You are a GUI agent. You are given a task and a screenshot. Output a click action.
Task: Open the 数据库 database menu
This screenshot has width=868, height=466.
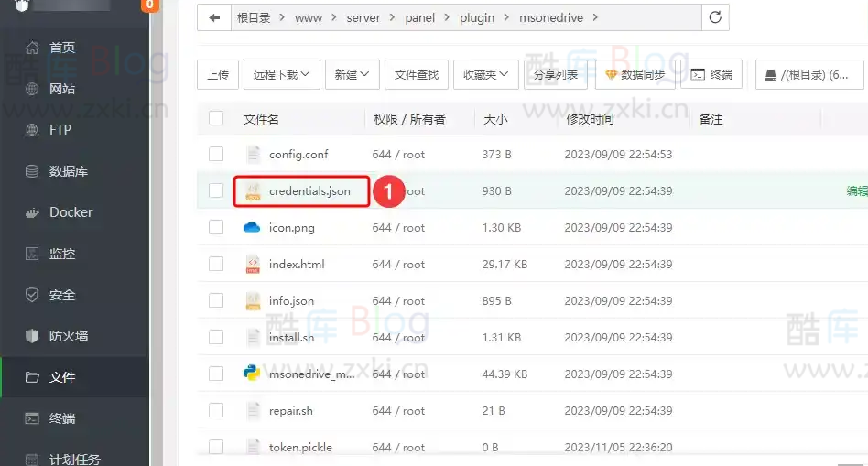pyautogui.click(x=68, y=171)
